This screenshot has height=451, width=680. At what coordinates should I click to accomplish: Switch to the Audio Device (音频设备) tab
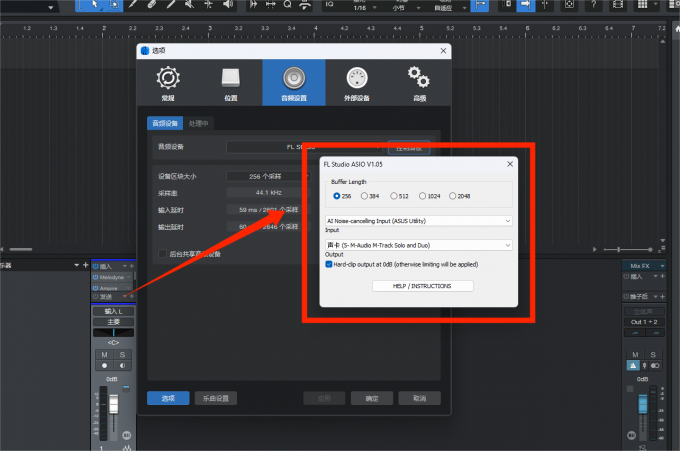[165, 123]
